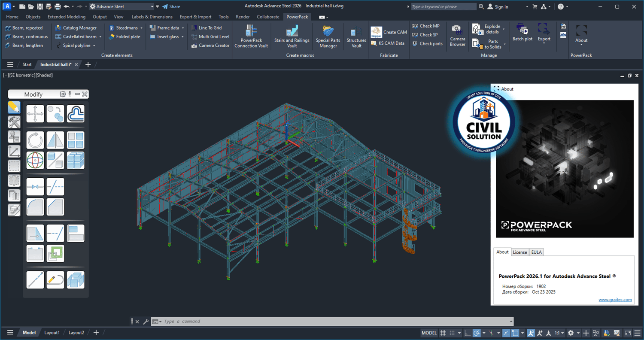This screenshot has width=644, height=340.
Task: Add a new layout tab with plus
Action: (96, 333)
